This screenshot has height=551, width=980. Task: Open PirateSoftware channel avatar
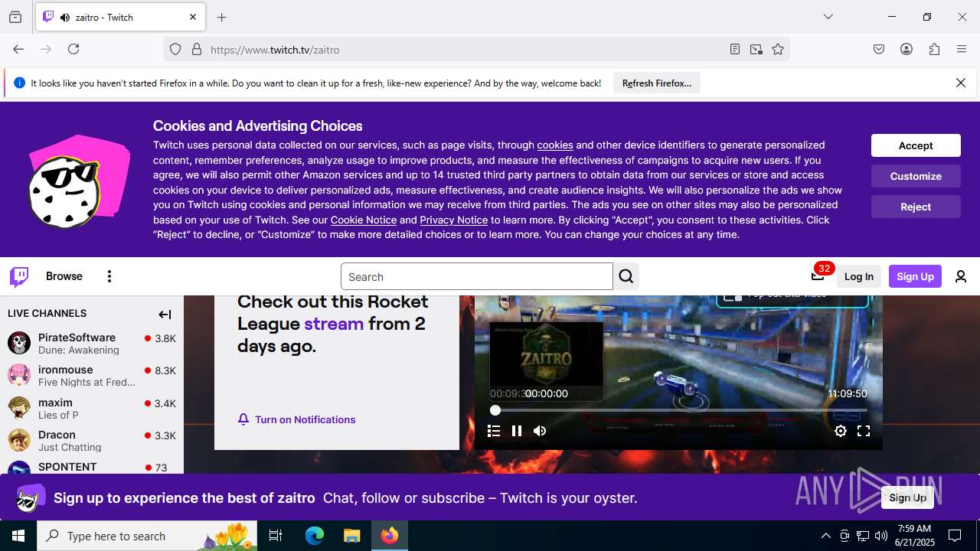coord(19,343)
